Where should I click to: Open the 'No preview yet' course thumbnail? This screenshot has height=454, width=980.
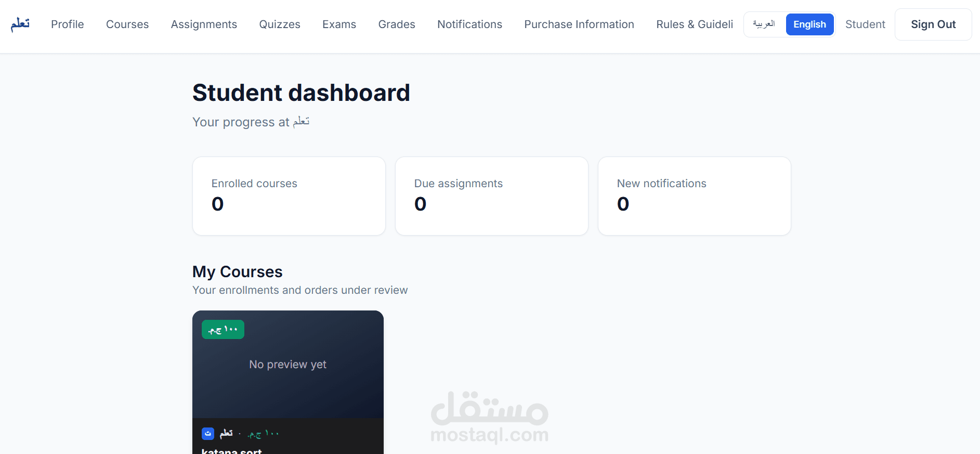(288, 365)
